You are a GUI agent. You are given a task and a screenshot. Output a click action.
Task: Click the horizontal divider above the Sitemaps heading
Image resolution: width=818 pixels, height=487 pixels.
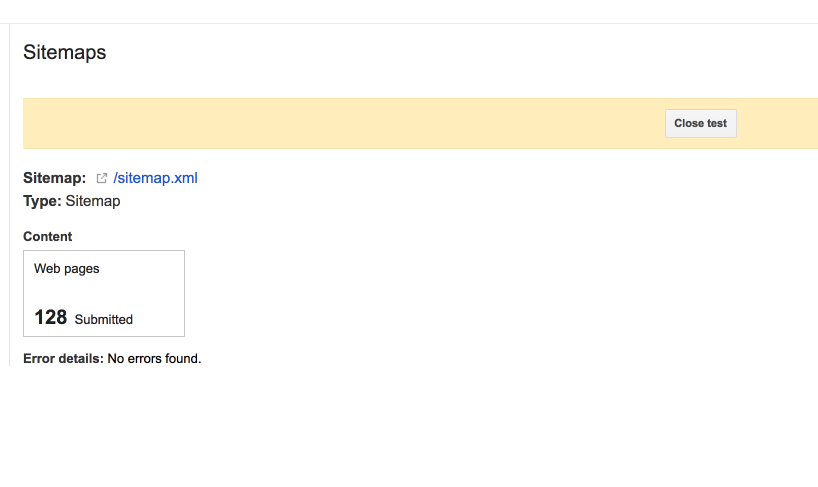(x=409, y=23)
